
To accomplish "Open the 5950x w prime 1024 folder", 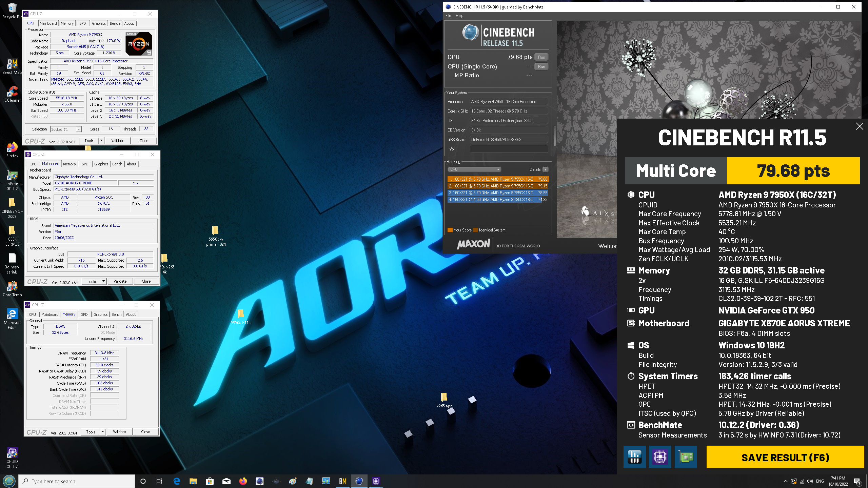I will pyautogui.click(x=216, y=236).
